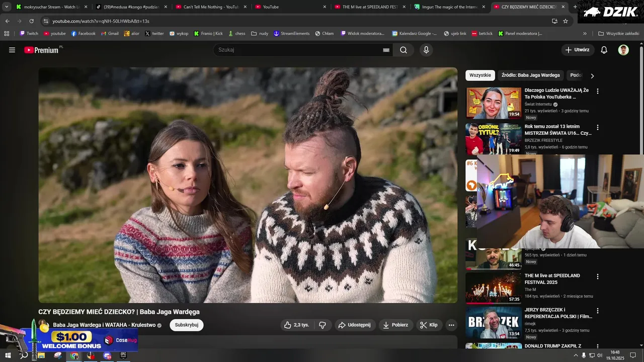The height and width of the screenshot is (362, 644).
Task: Show hidden system tray icons
Action: tap(576, 355)
